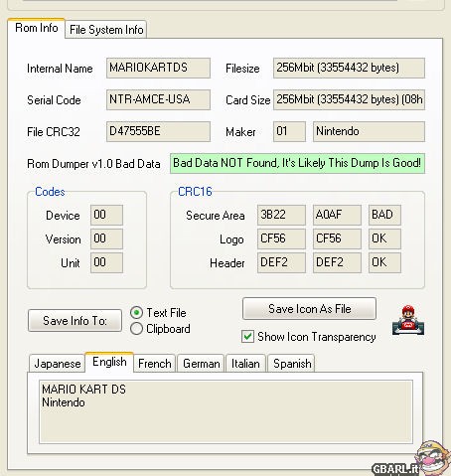Click the Secure Area 3B22 field

(281, 215)
